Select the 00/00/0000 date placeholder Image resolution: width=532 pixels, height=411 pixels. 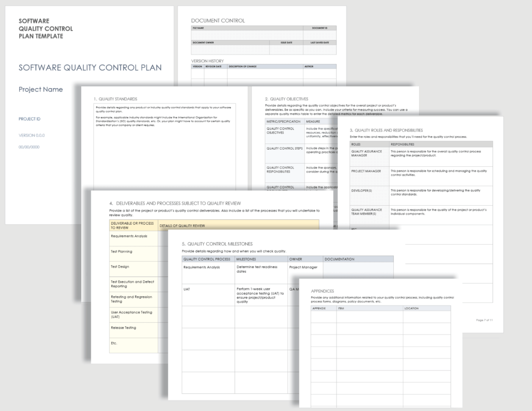point(30,147)
